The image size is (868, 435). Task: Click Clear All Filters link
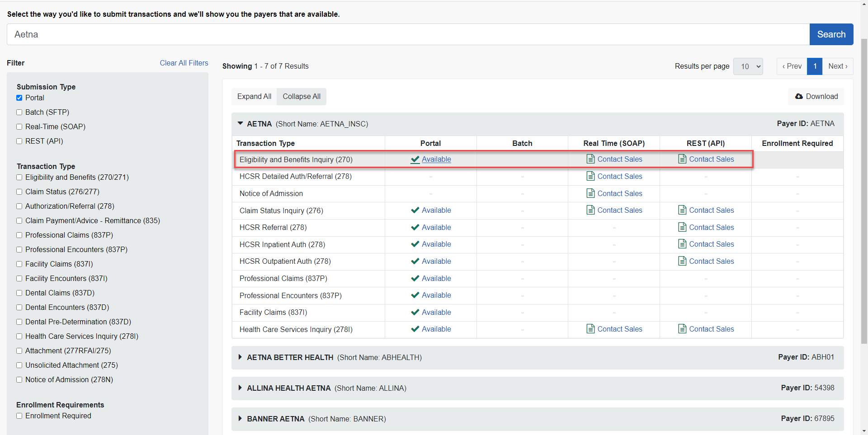tap(184, 63)
